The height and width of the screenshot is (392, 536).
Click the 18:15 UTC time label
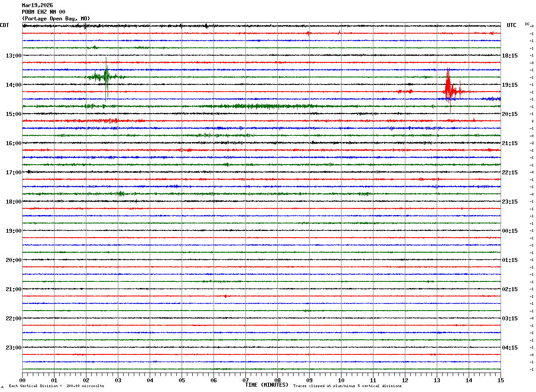[510, 56]
